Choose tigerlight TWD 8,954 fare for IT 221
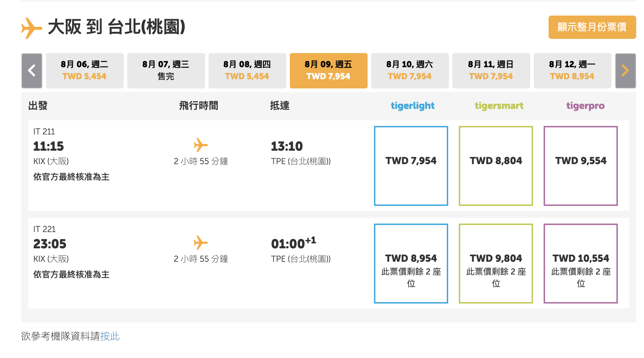This screenshot has width=644, height=358. pos(411,264)
